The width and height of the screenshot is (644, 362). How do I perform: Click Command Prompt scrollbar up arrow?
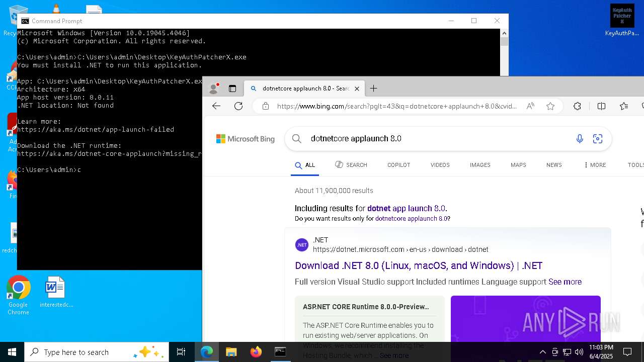pos(504,33)
